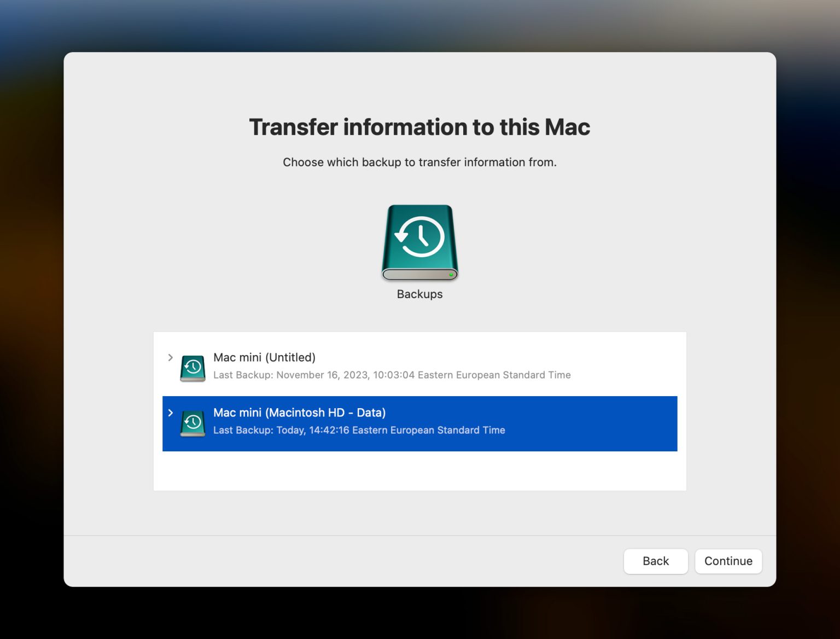Click the disk icon beside Mac mini (Untitled)
This screenshot has height=639, width=840.
192,368
